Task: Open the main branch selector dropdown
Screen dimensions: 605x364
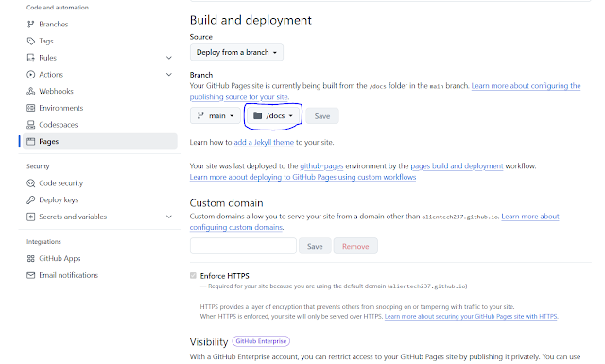Action: click(x=216, y=115)
